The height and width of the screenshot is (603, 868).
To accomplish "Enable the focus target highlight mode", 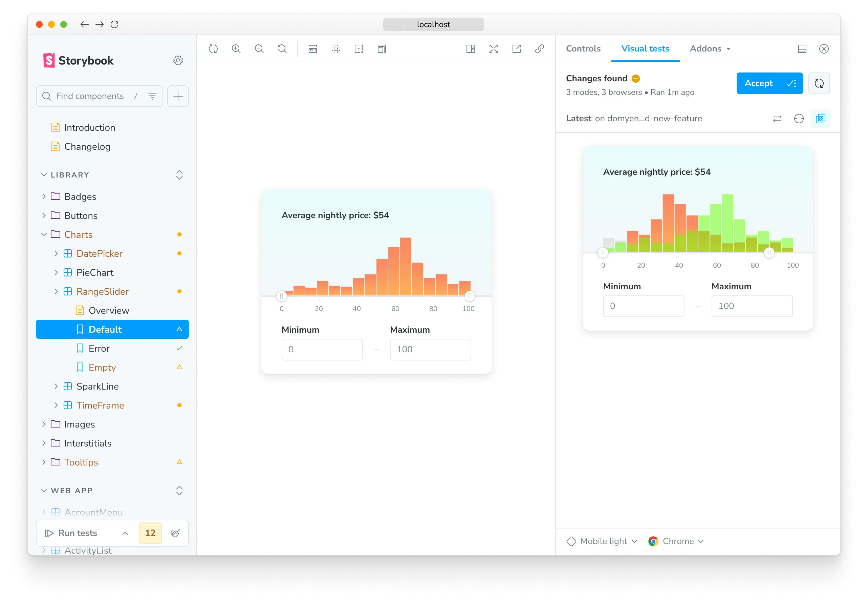I will point(799,118).
